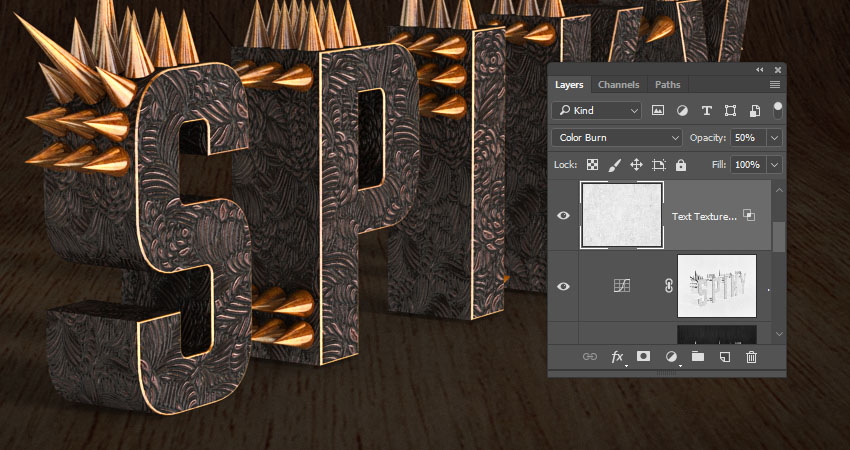Prevent auto-nesting in artboards lock
The width and height of the screenshot is (850, 450).
point(659,165)
